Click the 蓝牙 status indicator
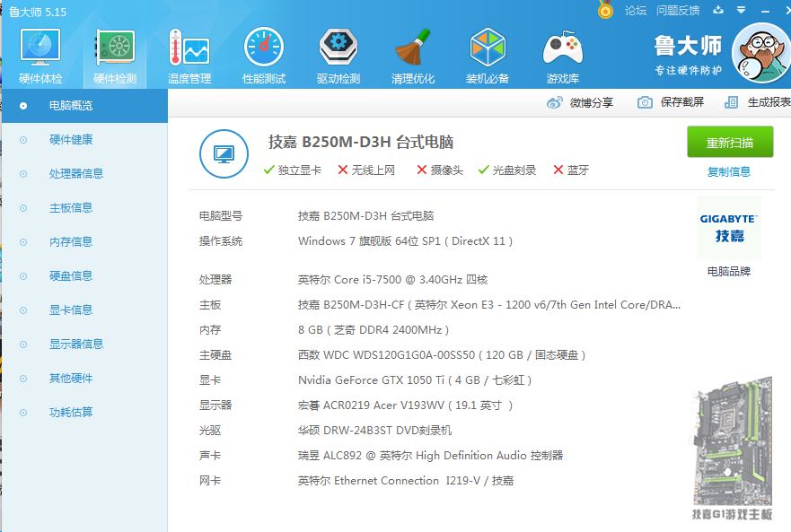The height and width of the screenshot is (532, 791). [x=571, y=170]
